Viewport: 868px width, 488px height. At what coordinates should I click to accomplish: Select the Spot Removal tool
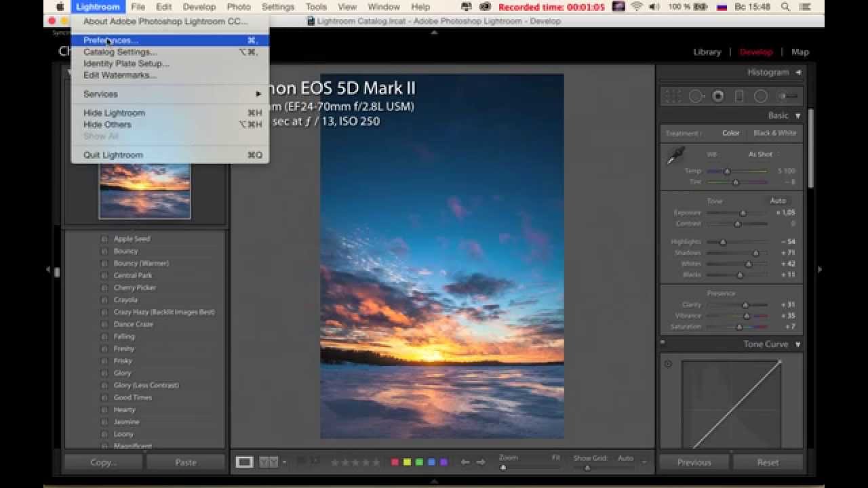pos(696,96)
